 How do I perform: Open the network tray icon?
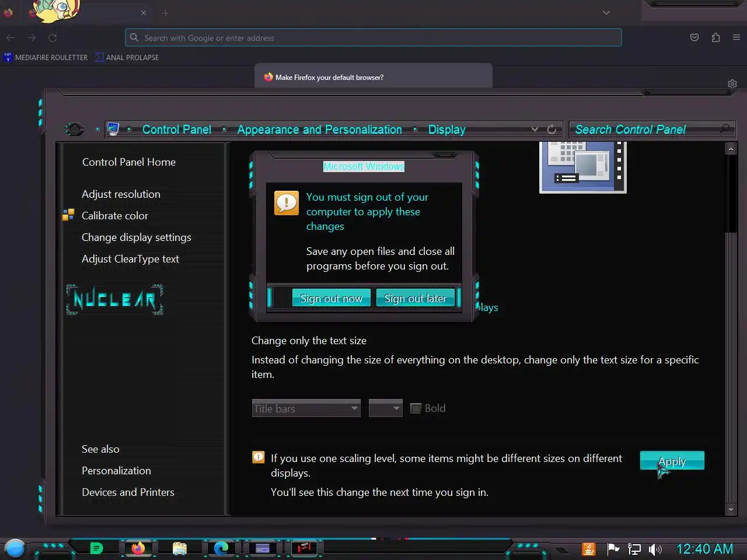[x=634, y=549]
